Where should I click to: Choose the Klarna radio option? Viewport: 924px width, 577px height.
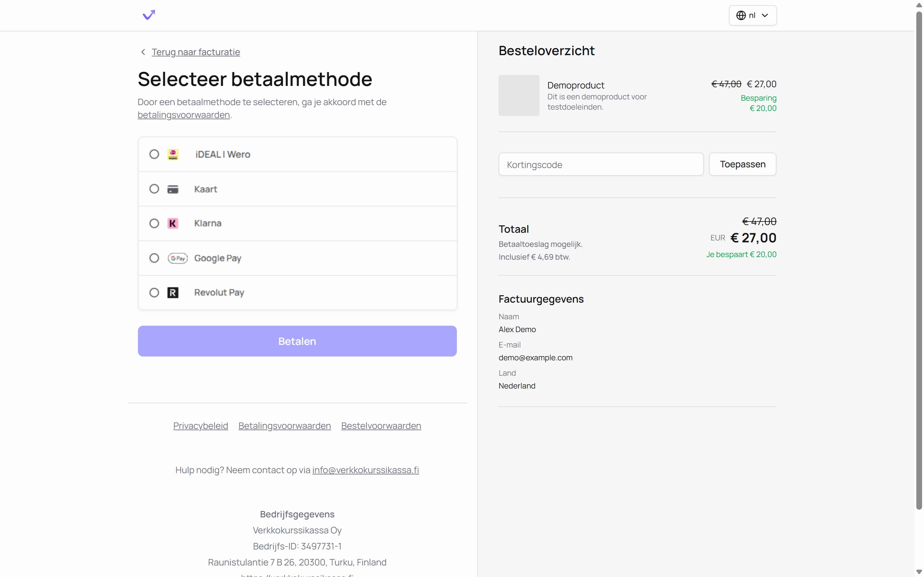(154, 223)
